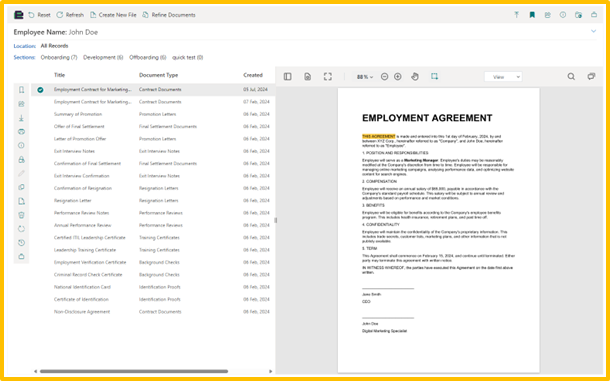Open the View mode dropdown

click(503, 77)
